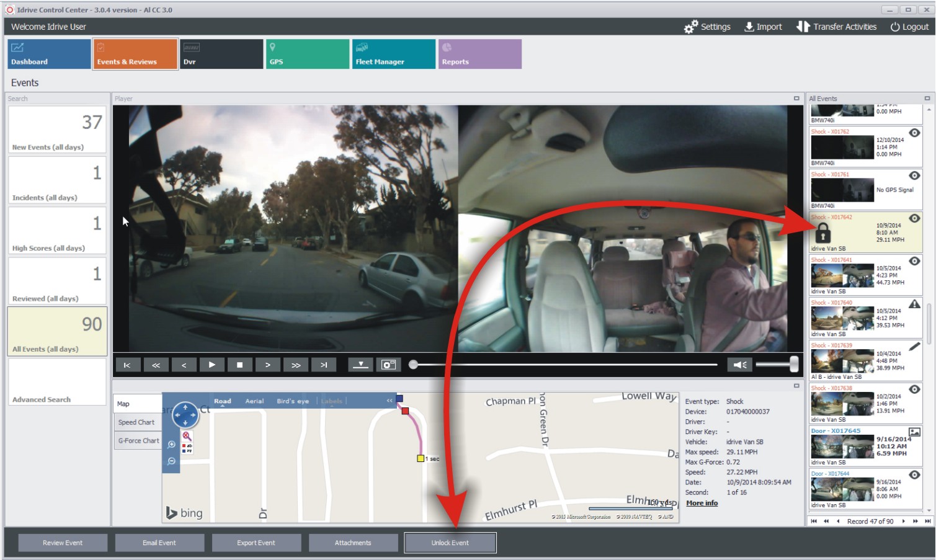The width and height of the screenshot is (936, 560).
Task: Open Advanced Search
Action: tap(57, 382)
